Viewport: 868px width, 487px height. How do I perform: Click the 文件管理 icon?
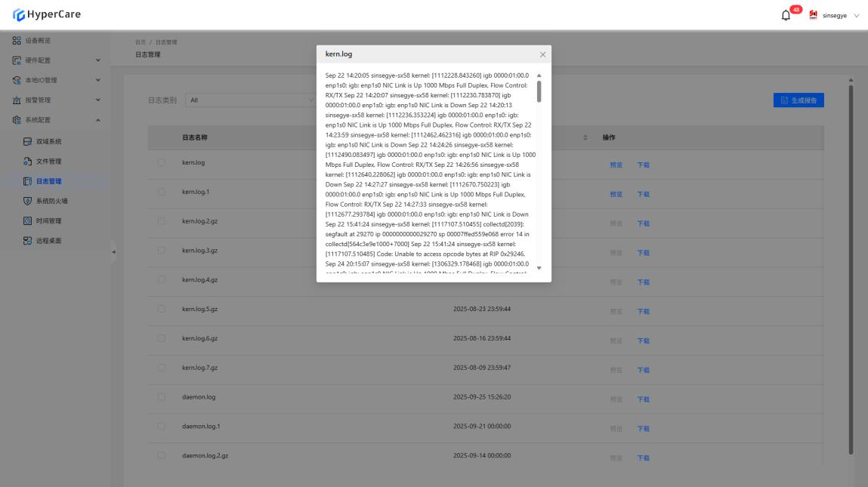click(x=28, y=162)
